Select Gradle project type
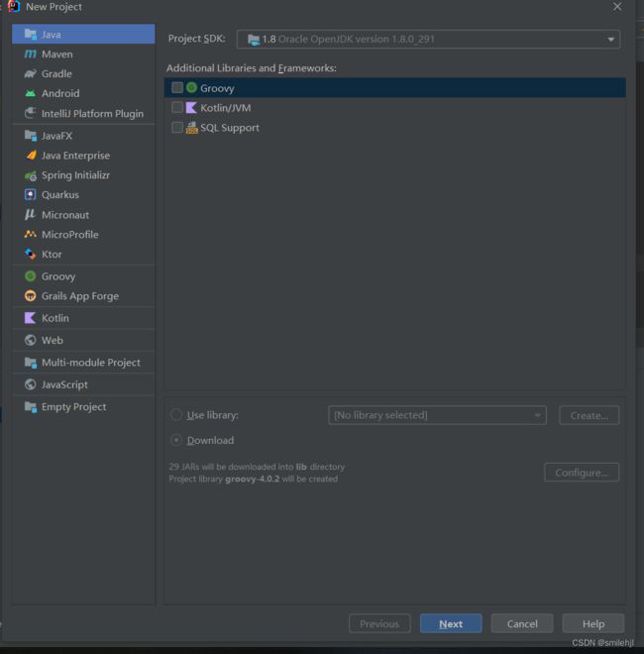Image resolution: width=644 pixels, height=654 pixels. pyautogui.click(x=83, y=74)
